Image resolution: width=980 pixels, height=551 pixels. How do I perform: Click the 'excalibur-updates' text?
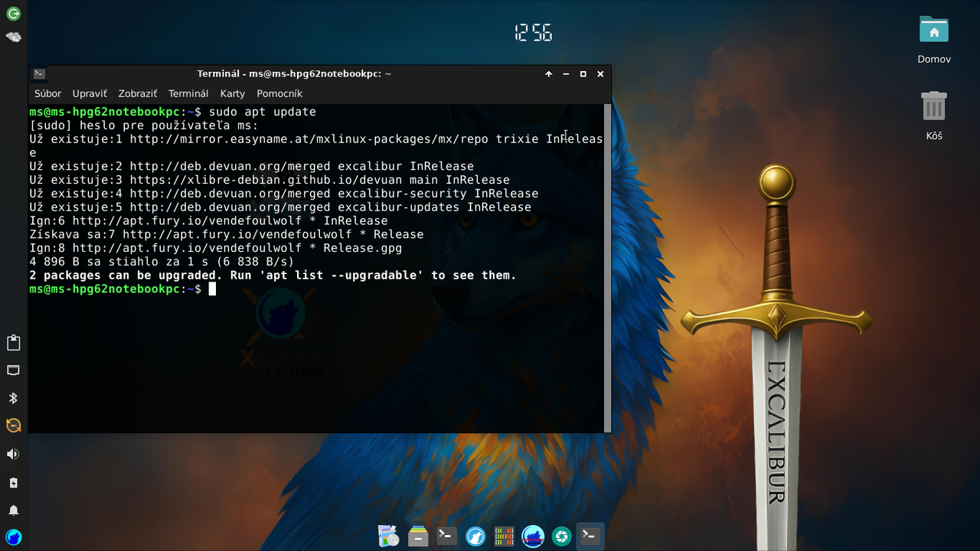[x=399, y=207]
